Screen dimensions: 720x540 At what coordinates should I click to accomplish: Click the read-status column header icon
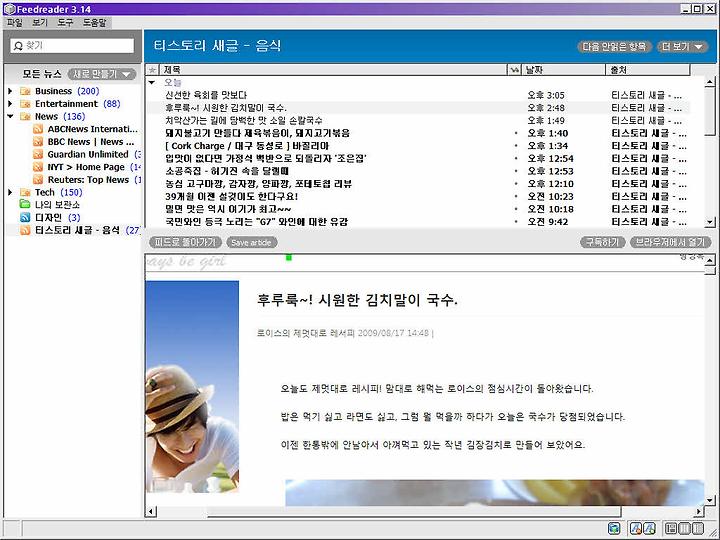514,70
